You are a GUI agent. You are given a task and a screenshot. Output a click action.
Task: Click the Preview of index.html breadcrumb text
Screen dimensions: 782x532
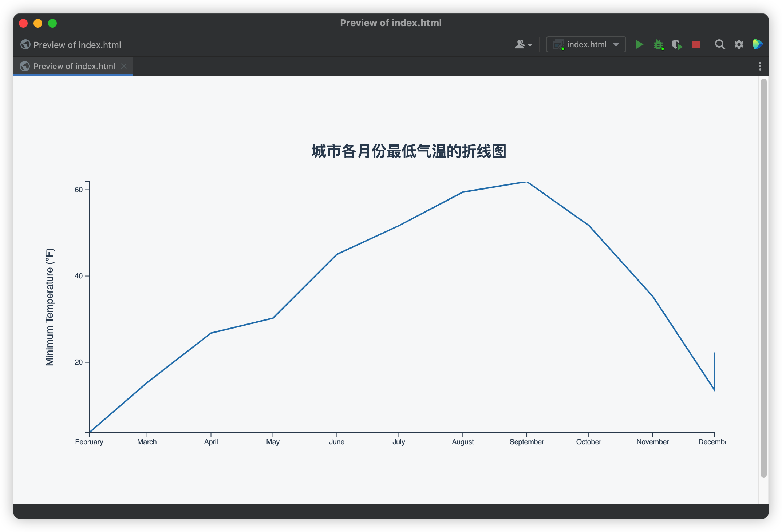click(x=77, y=45)
